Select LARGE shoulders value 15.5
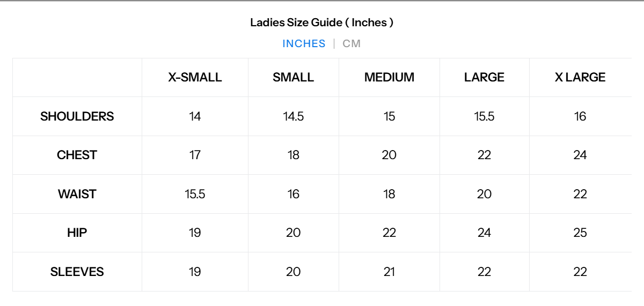This screenshot has height=306, width=644. (484, 116)
